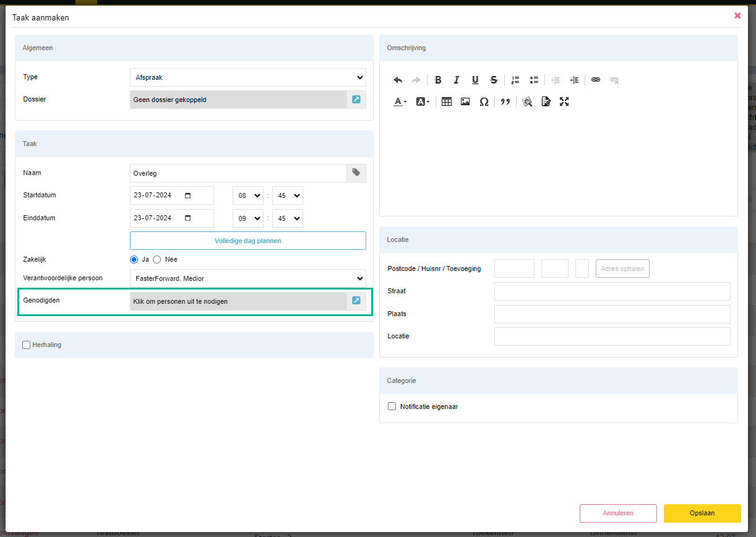The width and height of the screenshot is (756, 537).
Task: Toggle underline formatting
Action: (x=475, y=80)
